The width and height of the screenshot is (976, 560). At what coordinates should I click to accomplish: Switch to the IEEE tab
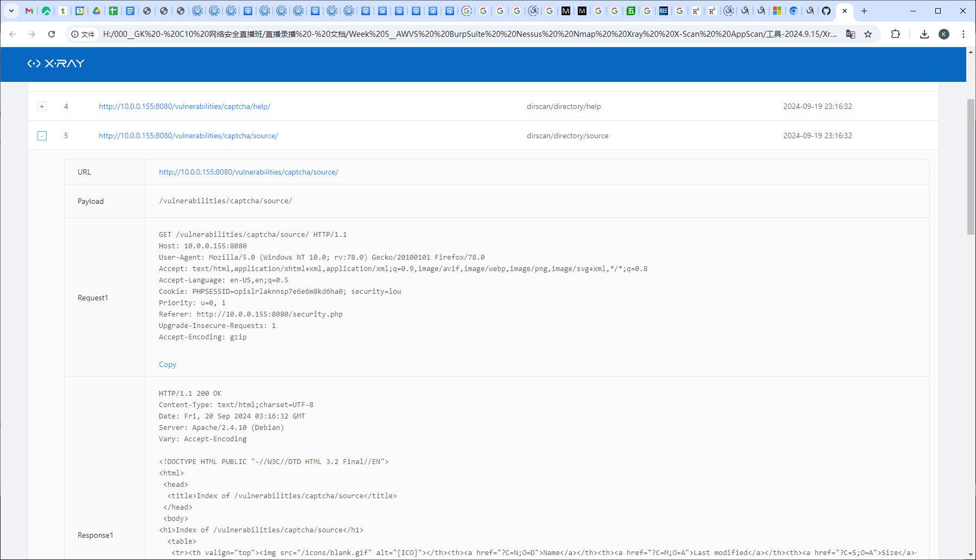(664, 11)
